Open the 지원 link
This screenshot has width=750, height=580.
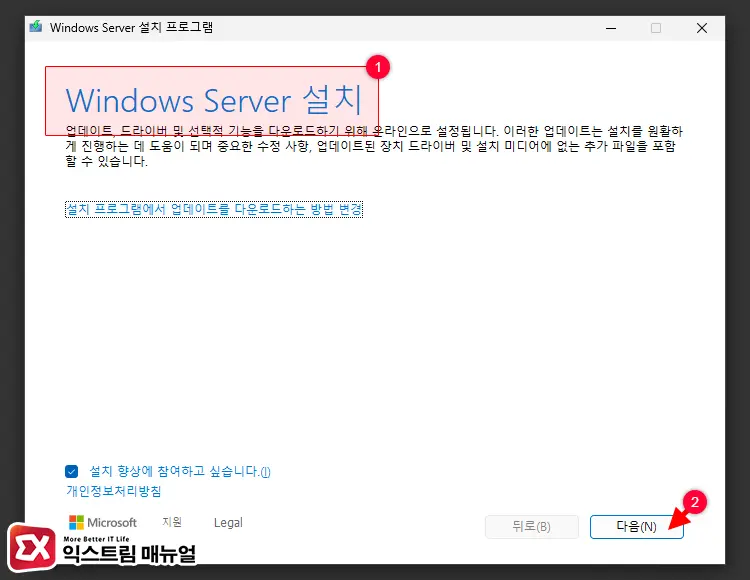coord(172,522)
